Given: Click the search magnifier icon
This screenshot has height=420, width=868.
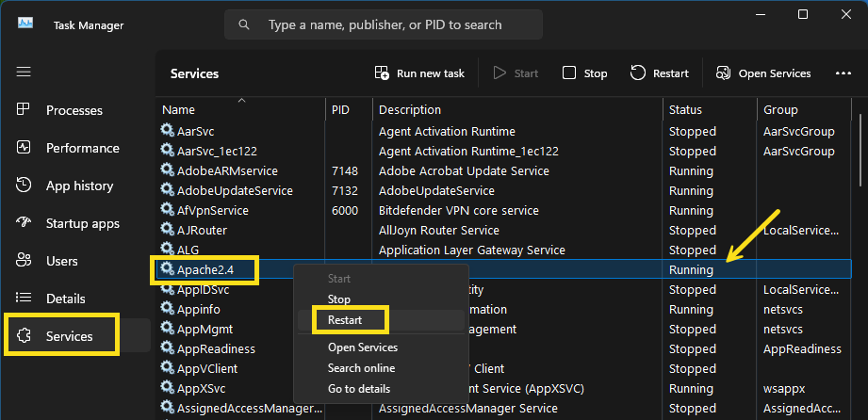Looking at the screenshot, I should (x=243, y=24).
